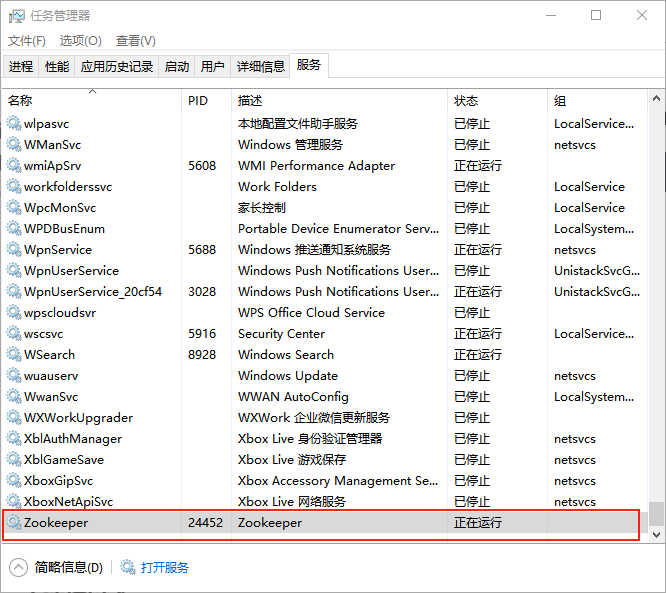This screenshot has width=666, height=593.
Task: Click the workfolderssvc gear icon
Action: (x=14, y=186)
